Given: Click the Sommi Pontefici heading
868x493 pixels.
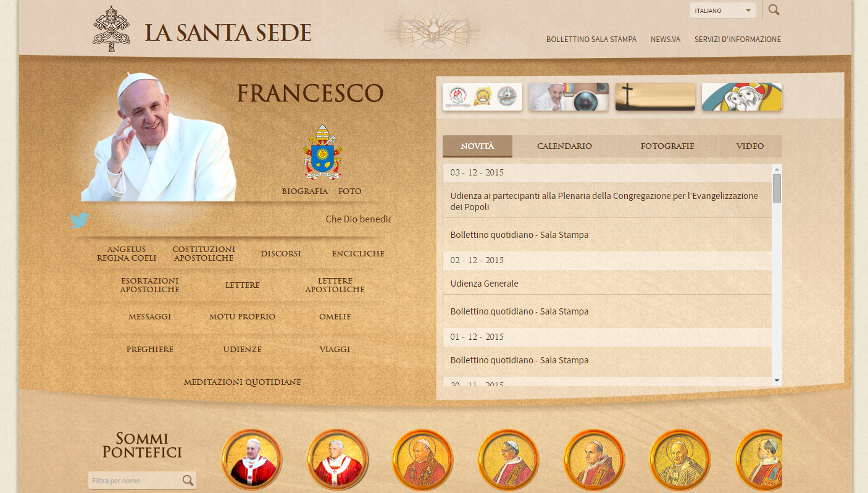Looking at the screenshot, I should 142,446.
